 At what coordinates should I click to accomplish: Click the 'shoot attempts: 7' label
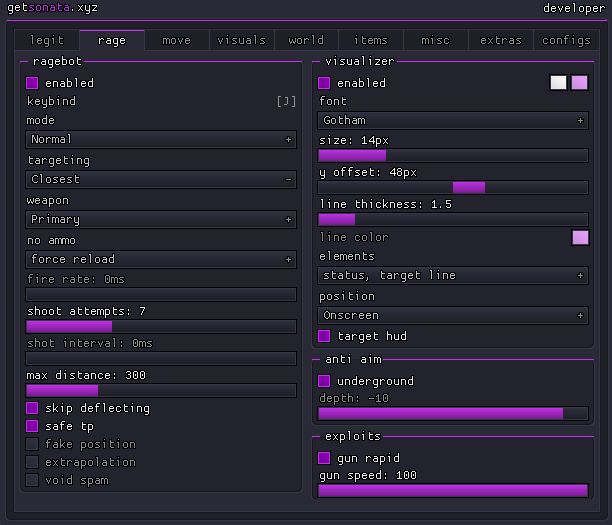[86, 311]
